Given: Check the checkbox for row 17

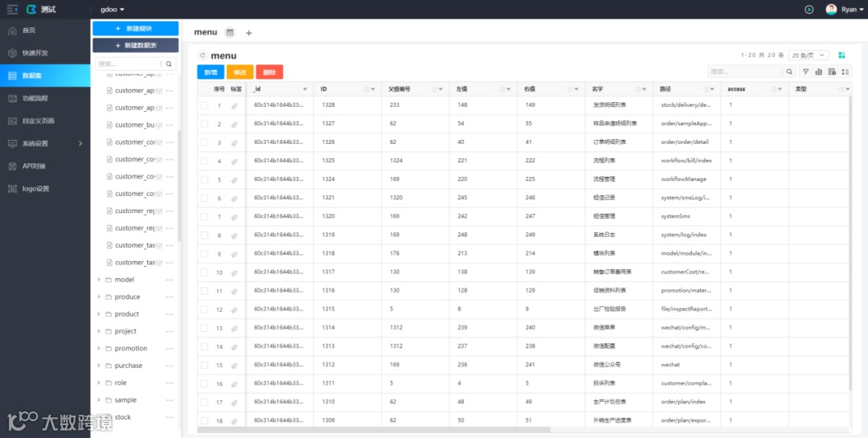Looking at the screenshot, I should tap(204, 402).
